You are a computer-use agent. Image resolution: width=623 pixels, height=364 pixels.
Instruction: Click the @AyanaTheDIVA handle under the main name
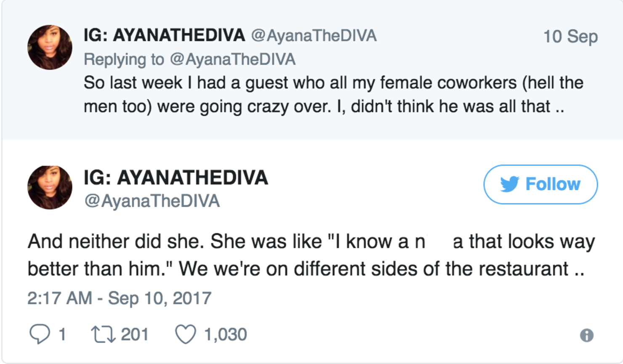point(152,201)
